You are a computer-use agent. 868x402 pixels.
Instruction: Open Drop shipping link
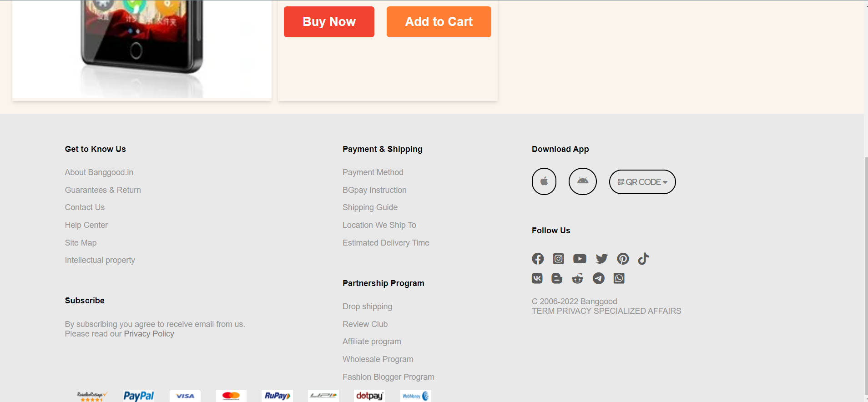tap(367, 307)
